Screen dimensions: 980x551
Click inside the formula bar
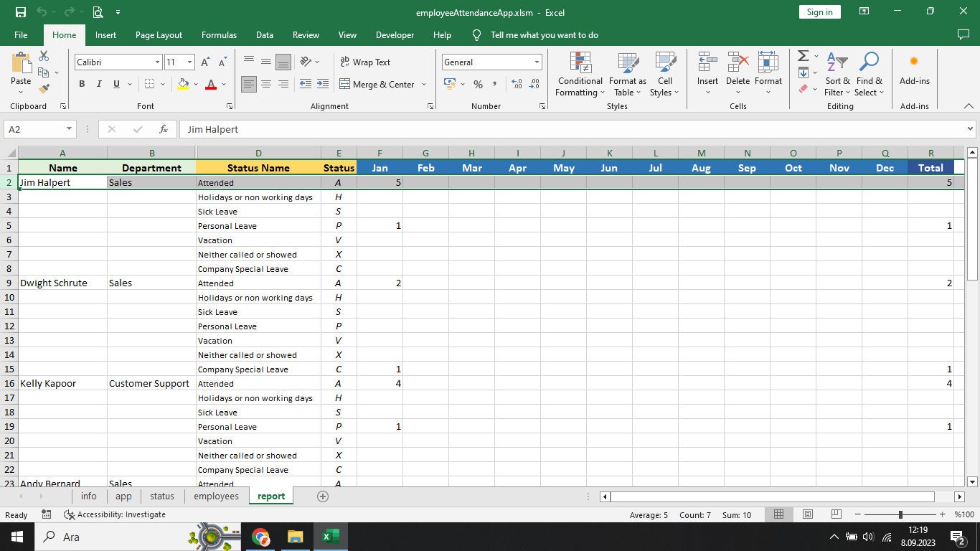tap(430, 129)
